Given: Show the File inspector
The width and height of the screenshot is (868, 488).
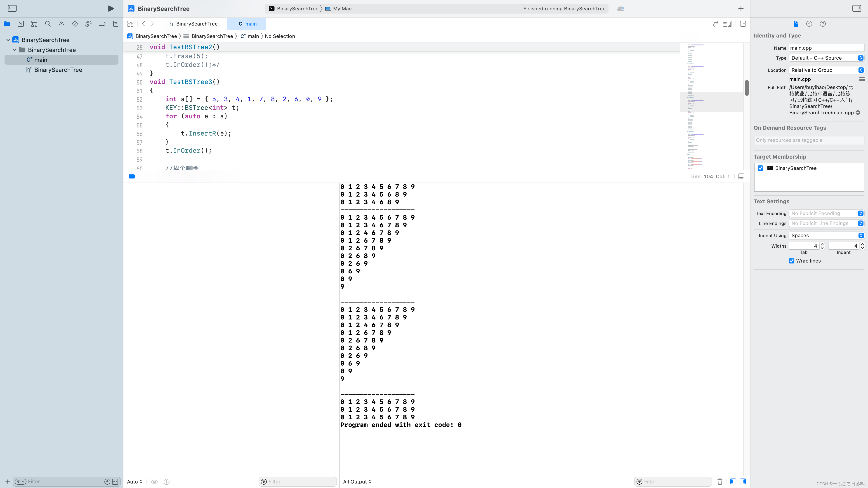Looking at the screenshot, I should [x=796, y=23].
